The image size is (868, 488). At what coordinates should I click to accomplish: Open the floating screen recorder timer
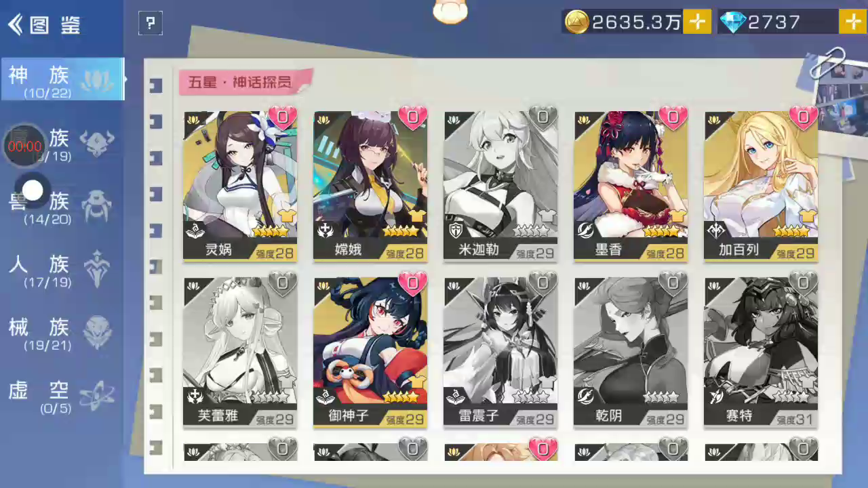(x=24, y=146)
